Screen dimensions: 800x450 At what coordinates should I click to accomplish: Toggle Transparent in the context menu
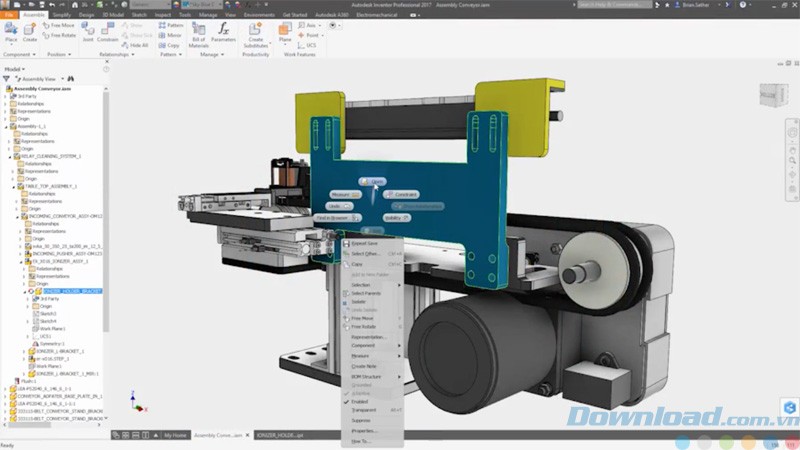364,410
